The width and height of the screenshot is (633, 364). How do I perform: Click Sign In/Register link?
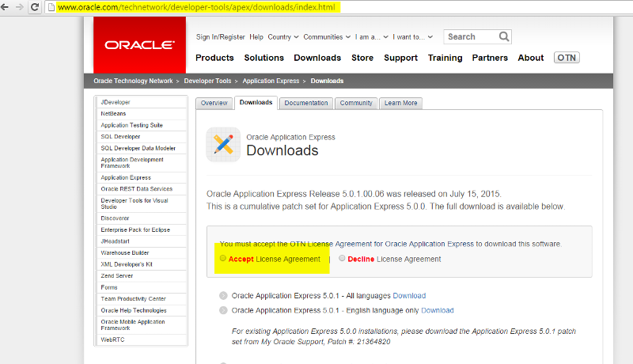pyautogui.click(x=221, y=36)
